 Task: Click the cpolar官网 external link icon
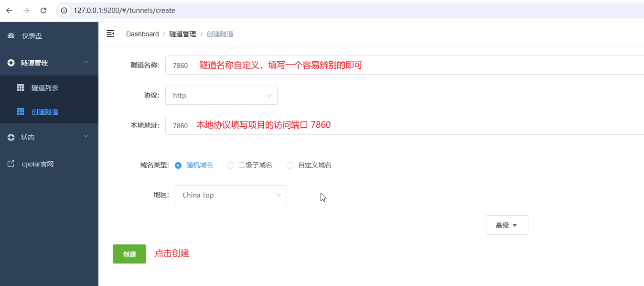(x=11, y=164)
